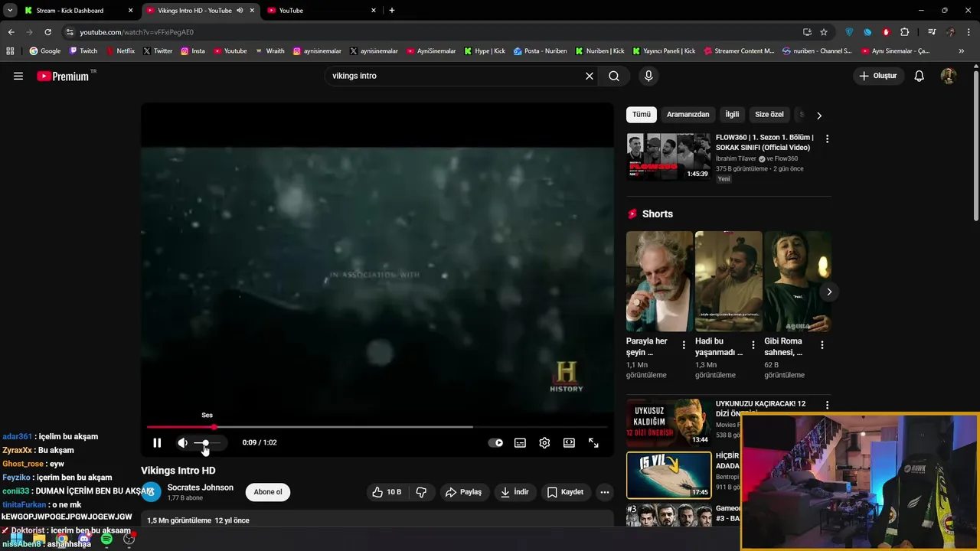980x551 pixels.
Task: Open OBS Studio from the taskbar
Action: click(129, 539)
